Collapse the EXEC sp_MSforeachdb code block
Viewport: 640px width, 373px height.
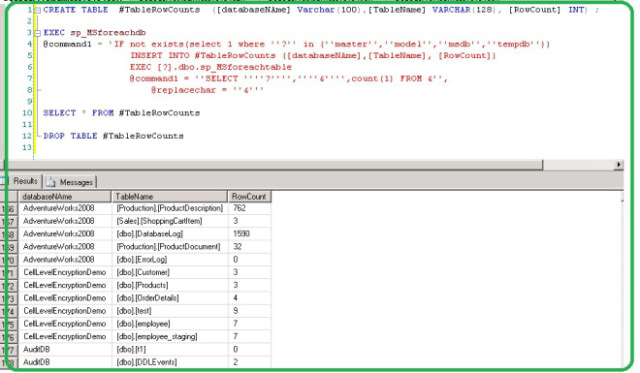(x=38, y=33)
